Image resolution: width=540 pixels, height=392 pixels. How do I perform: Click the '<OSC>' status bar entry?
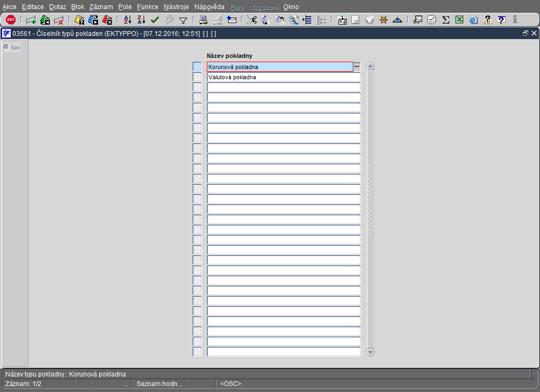click(231, 384)
